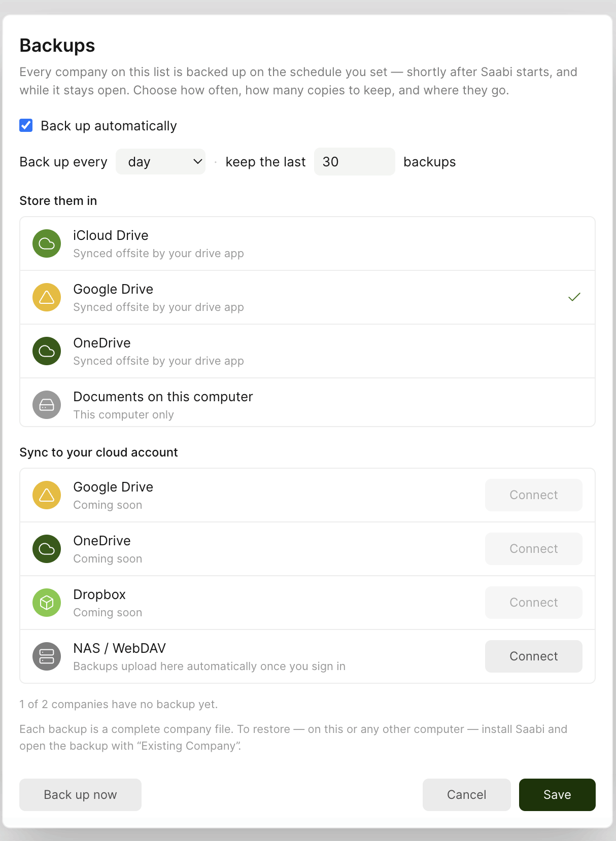Click the green checkmark on the Google Drive row
This screenshot has width=616, height=841.
coord(574,297)
